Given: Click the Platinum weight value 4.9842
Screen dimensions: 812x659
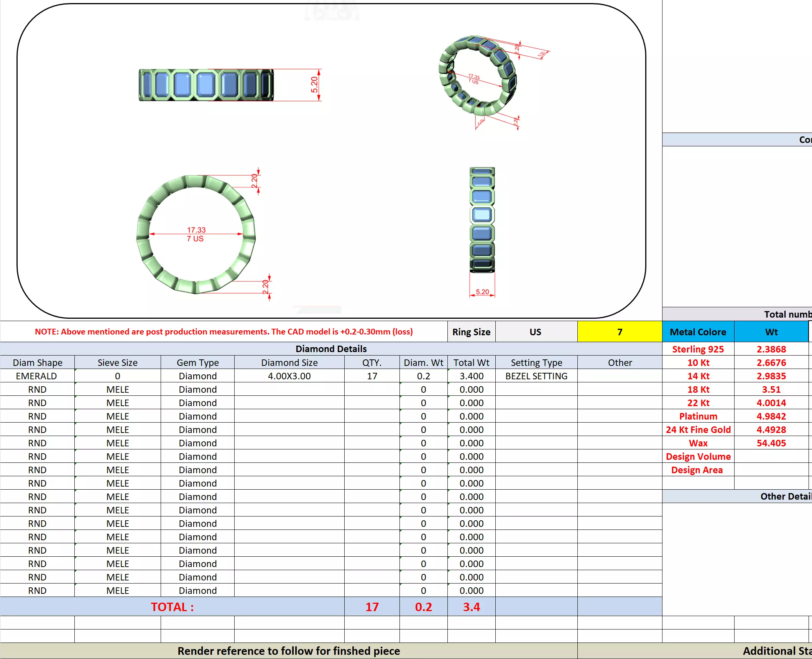Looking at the screenshot, I should pos(771,416).
